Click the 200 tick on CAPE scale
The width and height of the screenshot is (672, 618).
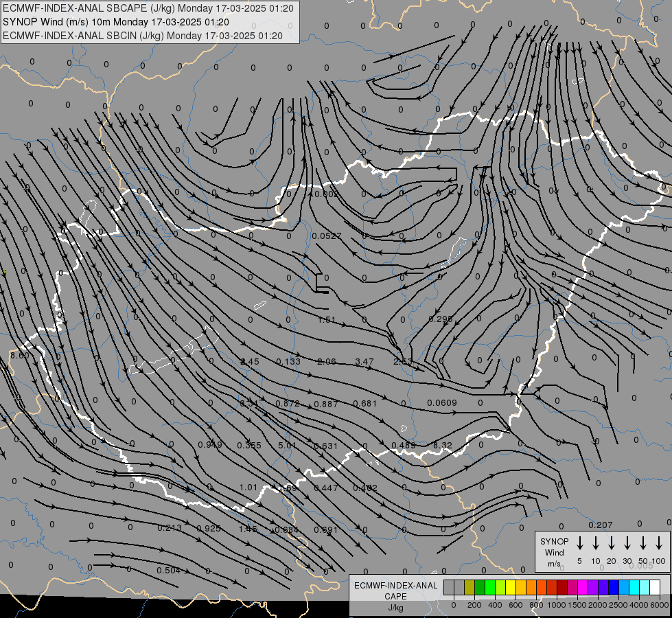point(474,605)
